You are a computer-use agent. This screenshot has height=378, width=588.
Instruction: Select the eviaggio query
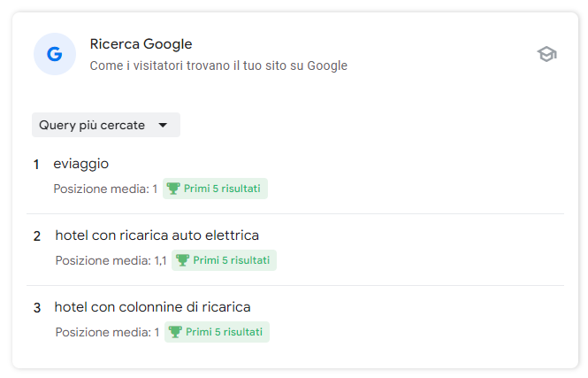pos(81,164)
